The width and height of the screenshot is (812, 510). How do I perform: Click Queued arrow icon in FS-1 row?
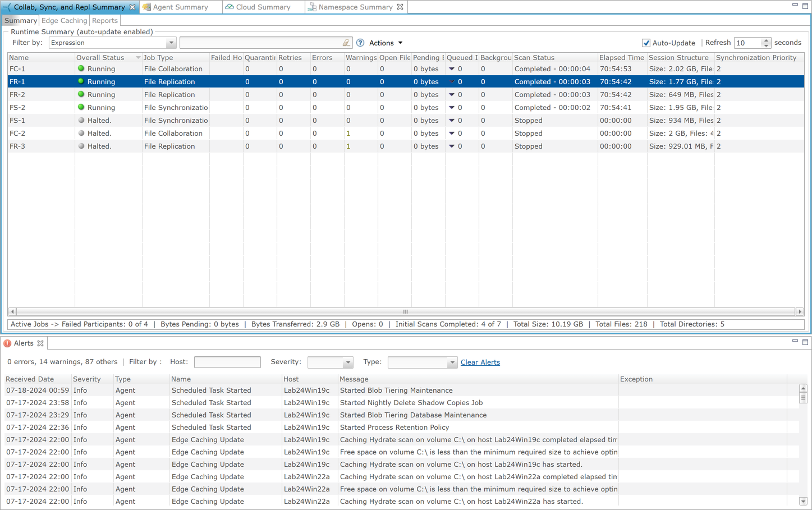(x=452, y=121)
